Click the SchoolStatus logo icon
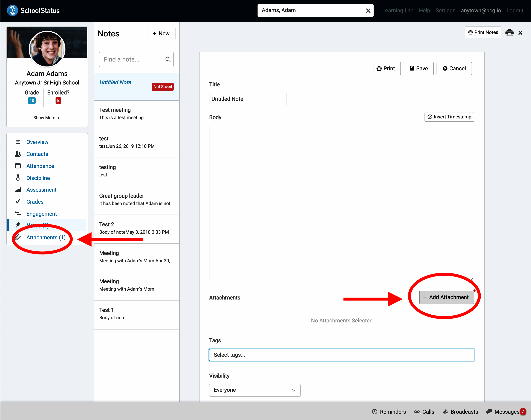The height and width of the screenshot is (420, 531). point(12,10)
